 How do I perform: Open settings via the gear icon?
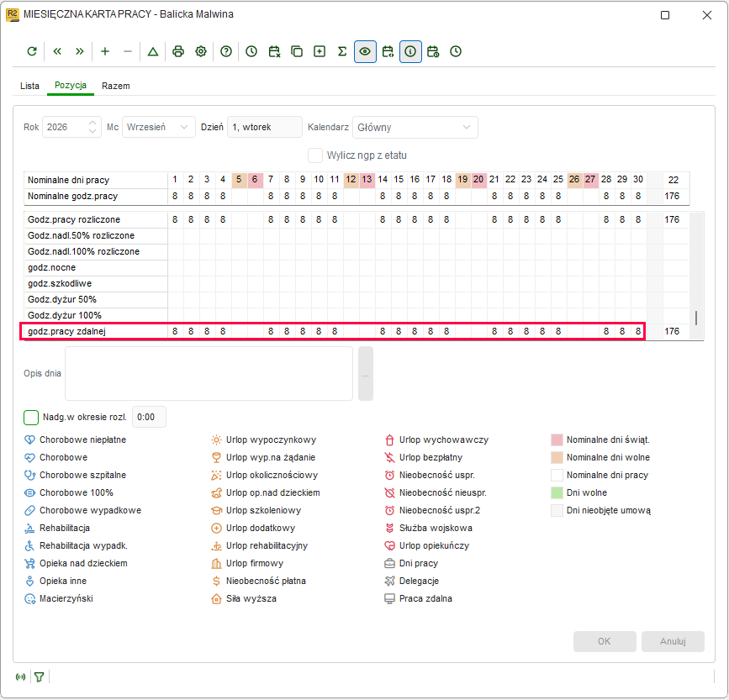click(x=201, y=51)
